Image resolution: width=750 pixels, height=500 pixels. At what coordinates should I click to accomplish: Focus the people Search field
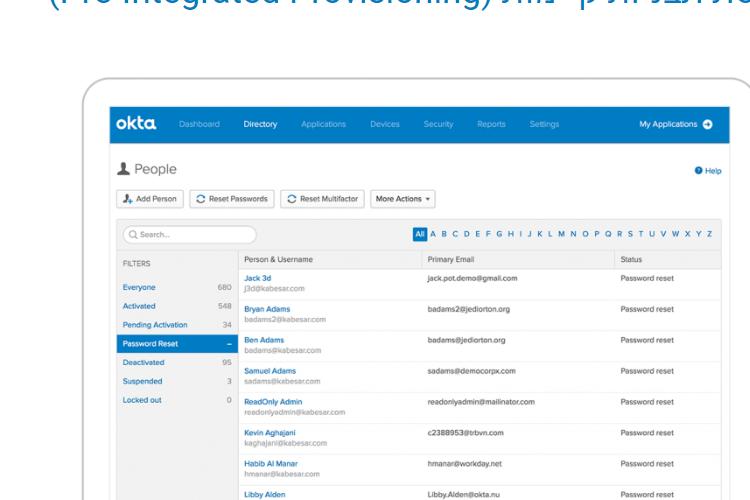189,234
